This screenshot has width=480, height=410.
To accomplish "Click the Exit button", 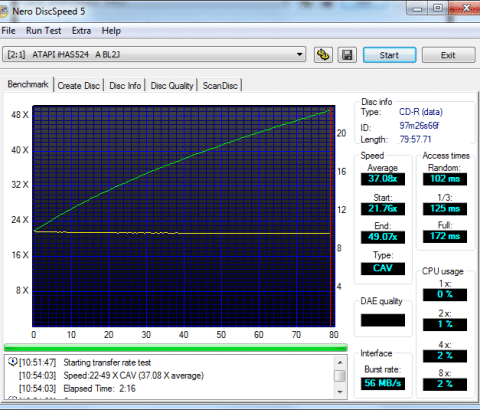I will tap(448, 55).
